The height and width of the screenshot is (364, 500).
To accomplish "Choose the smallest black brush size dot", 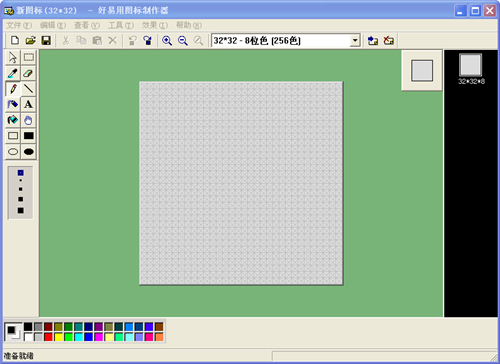I will click(21, 180).
